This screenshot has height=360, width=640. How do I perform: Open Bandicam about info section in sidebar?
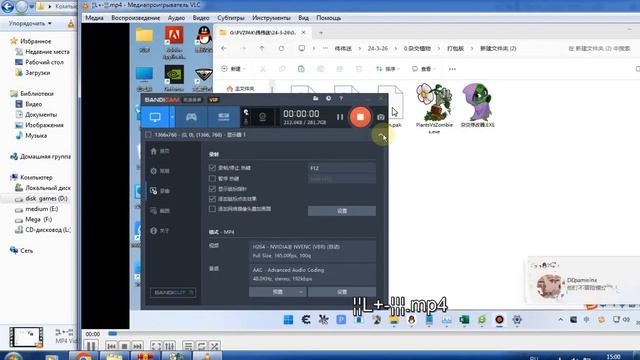(160, 231)
